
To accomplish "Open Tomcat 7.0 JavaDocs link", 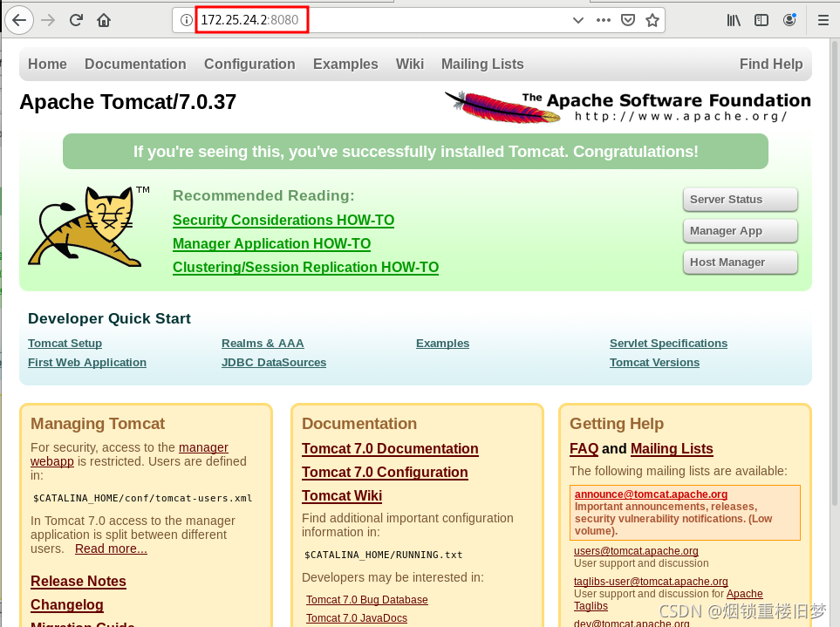I will click(356, 618).
